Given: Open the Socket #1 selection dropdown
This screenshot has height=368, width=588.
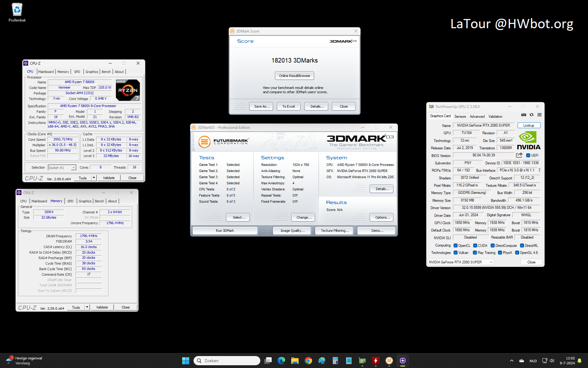Looking at the screenshot, I should (62, 167).
